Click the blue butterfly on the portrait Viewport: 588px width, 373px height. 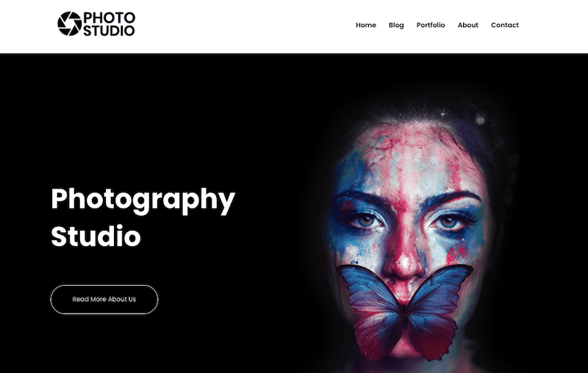(x=405, y=309)
